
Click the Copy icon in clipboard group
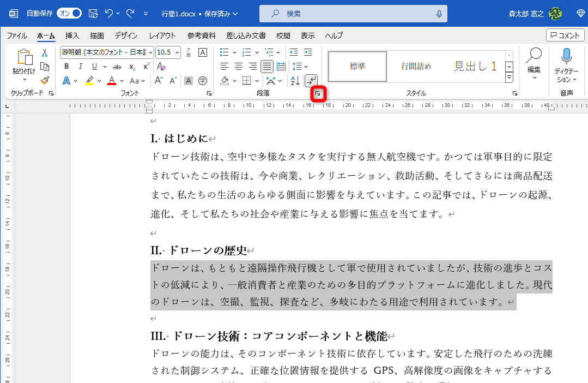[x=46, y=67]
